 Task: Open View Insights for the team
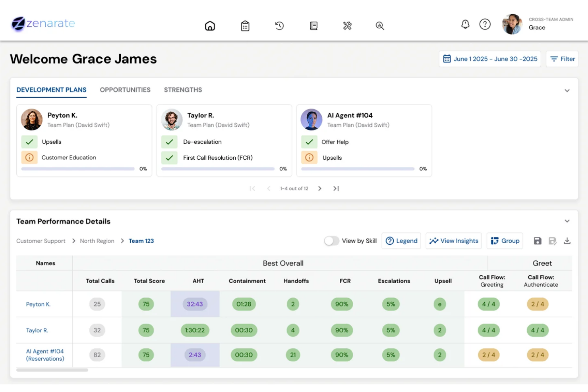pos(454,241)
